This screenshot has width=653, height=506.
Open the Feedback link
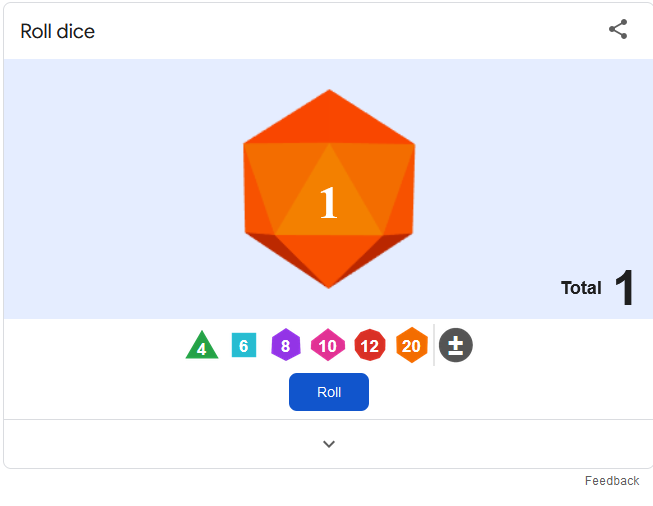click(x=612, y=481)
